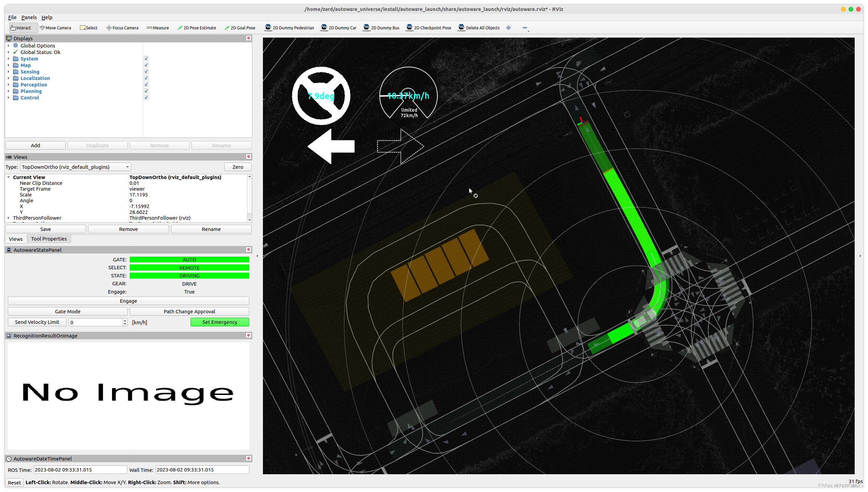The height and width of the screenshot is (492, 868).
Task: Open the Panels menu
Action: tap(29, 17)
